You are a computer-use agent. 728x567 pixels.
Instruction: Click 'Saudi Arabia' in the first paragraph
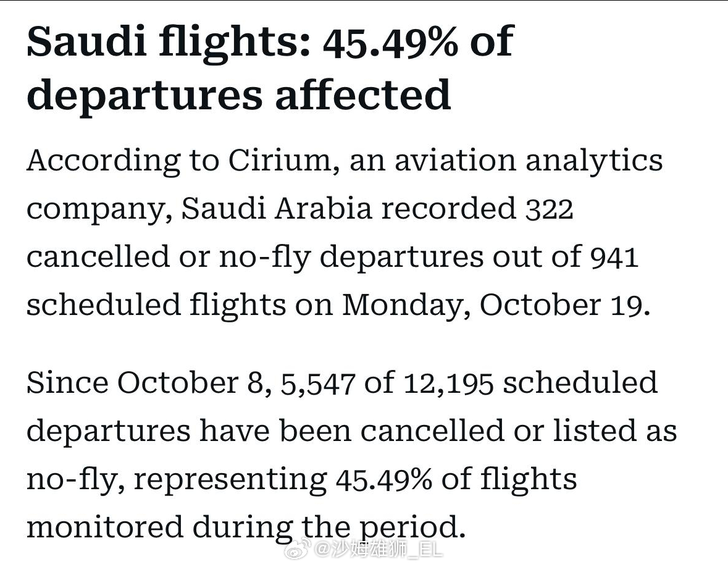tap(277, 209)
